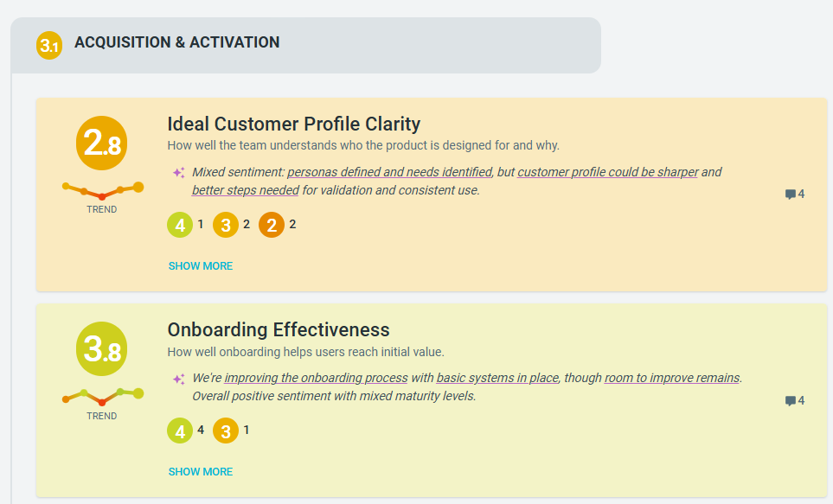Expand Show More on Onboarding Effectiveness

coord(201,472)
